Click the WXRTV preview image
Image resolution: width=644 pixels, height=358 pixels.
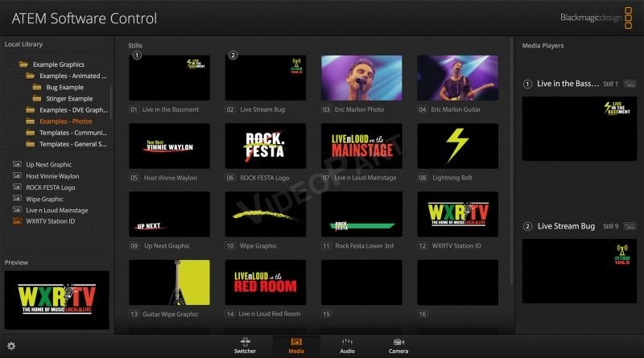click(x=56, y=300)
